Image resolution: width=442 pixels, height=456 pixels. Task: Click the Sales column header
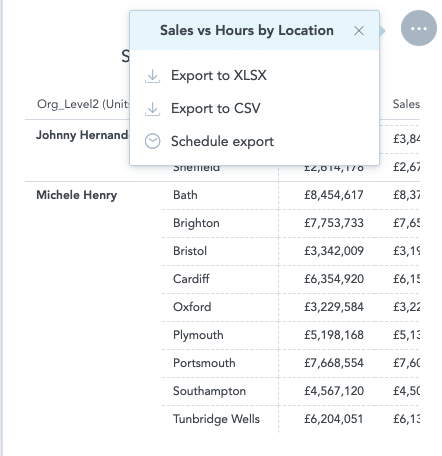[406, 104]
